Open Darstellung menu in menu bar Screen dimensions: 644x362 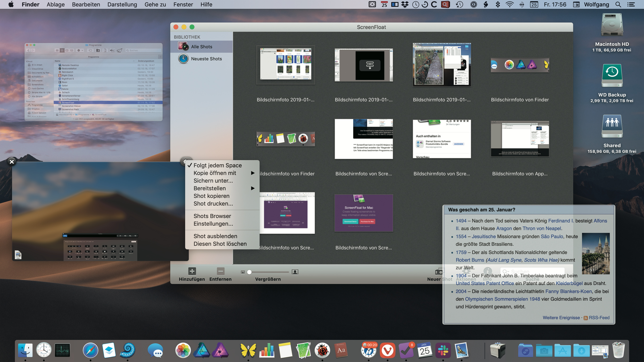click(x=122, y=4)
